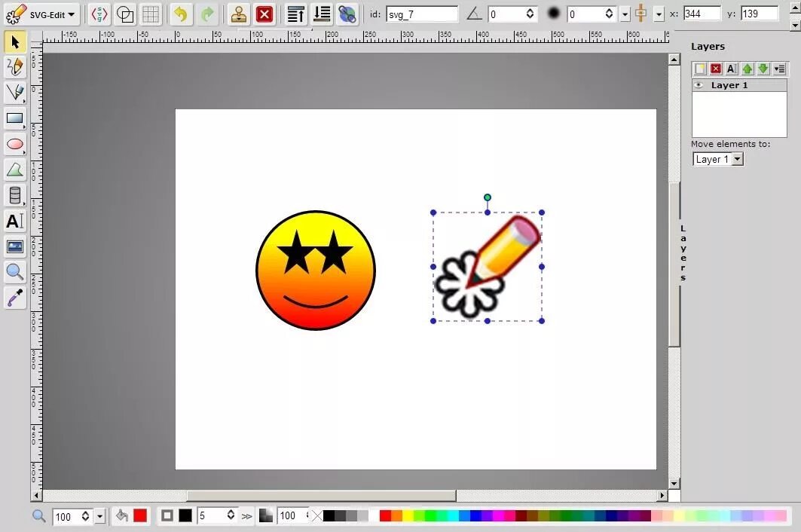801x532 pixels.
Task: Open the blur dropdown arrow
Action: pos(625,15)
